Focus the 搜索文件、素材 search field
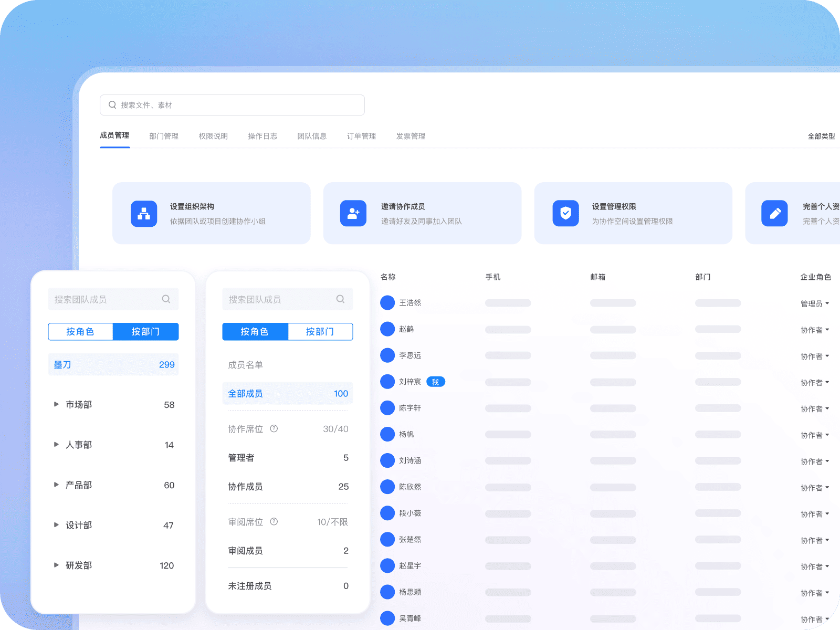The image size is (840, 630). tap(232, 105)
